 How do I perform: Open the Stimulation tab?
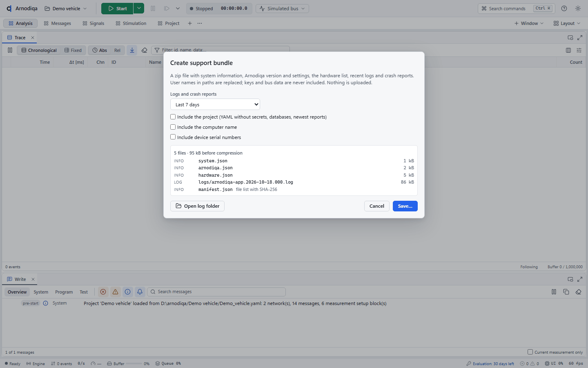tap(131, 23)
